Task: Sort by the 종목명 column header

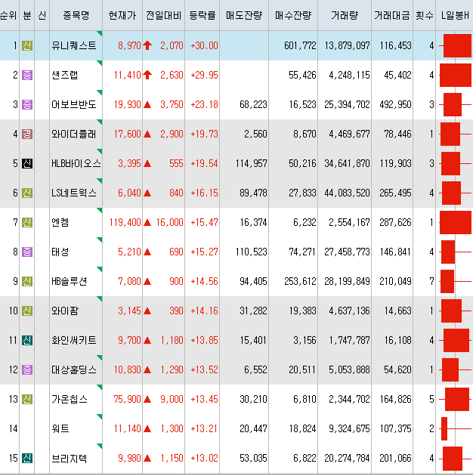Action: [x=76, y=15]
